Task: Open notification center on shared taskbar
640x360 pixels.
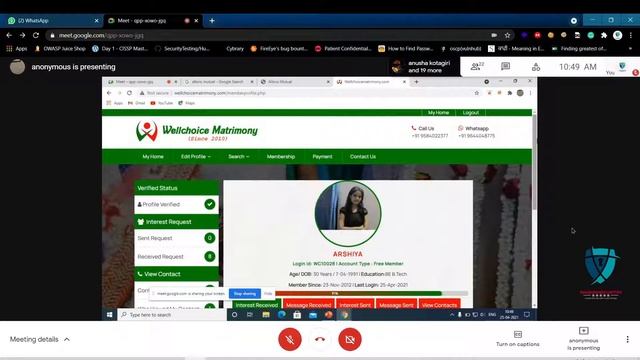Action: (x=527, y=315)
